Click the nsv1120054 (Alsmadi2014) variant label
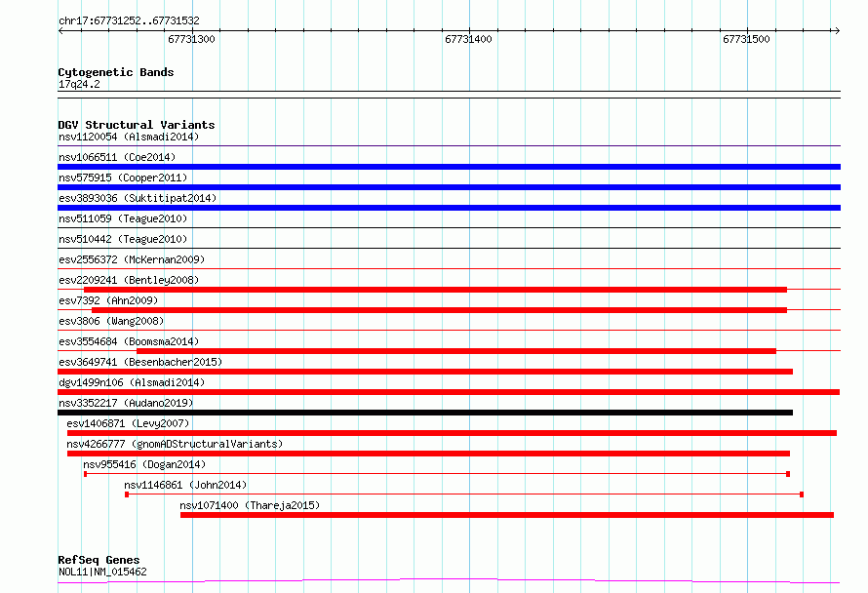The height and width of the screenshot is (593, 868). (129, 137)
